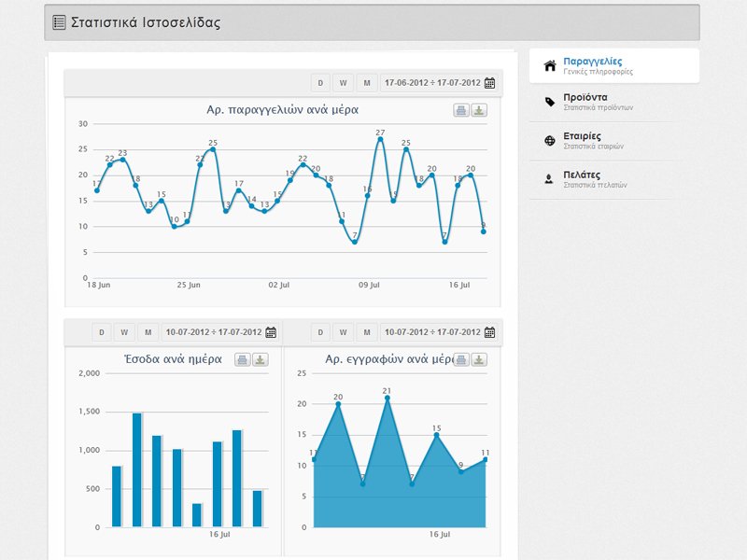
Task: Open date range 17-06-2012 ÷ 17-07-2012 picker
Action: click(432, 83)
